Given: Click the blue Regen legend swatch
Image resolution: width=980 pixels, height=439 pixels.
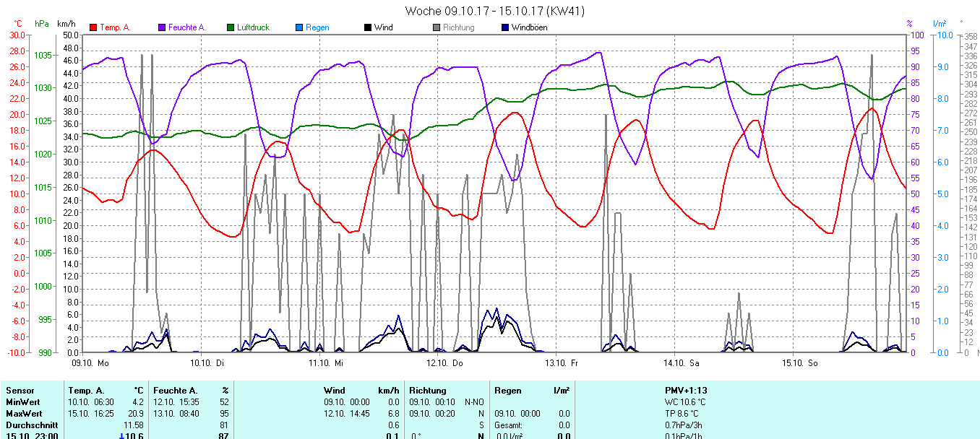Looking at the screenshot, I should coord(299,27).
